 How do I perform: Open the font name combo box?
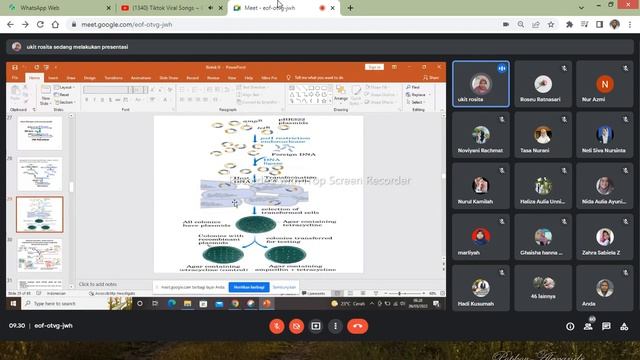click(108, 90)
